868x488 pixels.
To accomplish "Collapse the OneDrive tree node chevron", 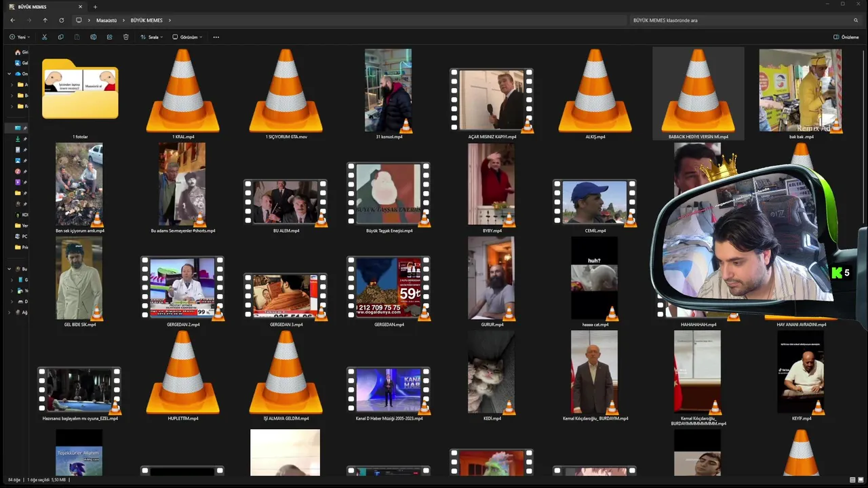I will [9, 74].
